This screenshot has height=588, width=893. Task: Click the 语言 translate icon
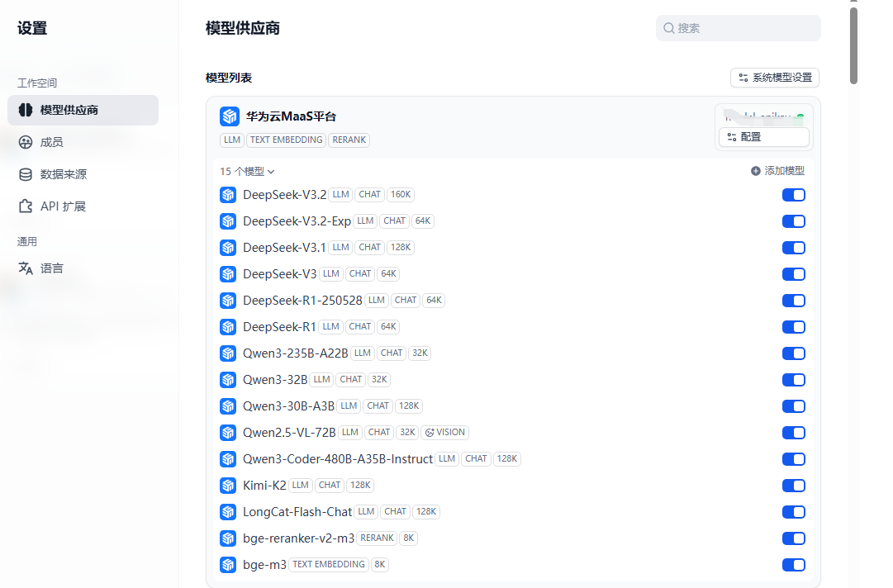pos(26,268)
